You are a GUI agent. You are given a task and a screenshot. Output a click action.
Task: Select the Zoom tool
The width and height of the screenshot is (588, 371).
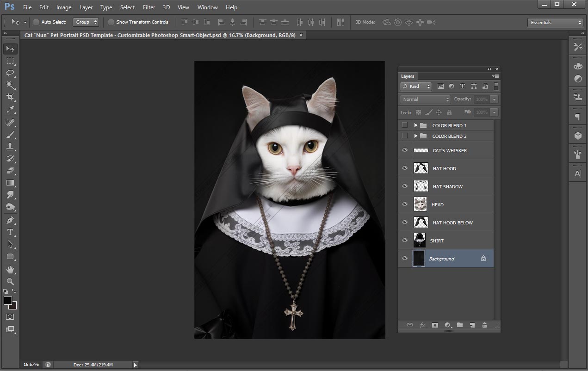(10, 281)
